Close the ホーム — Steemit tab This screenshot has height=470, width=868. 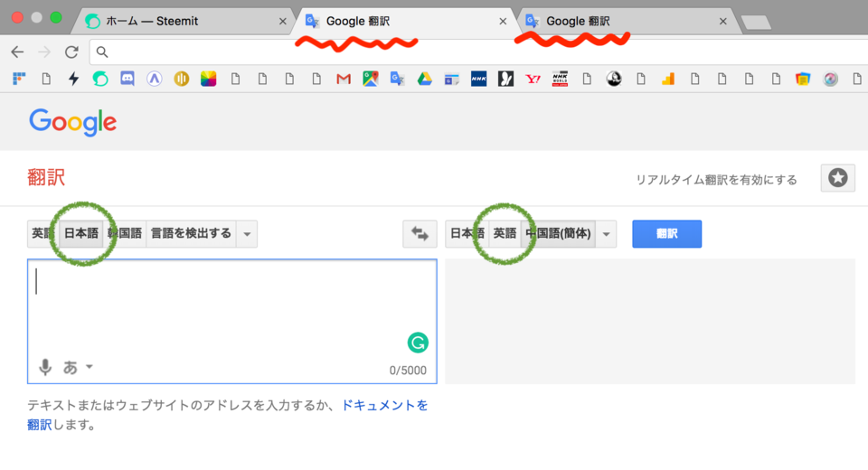click(x=282, y=22)
